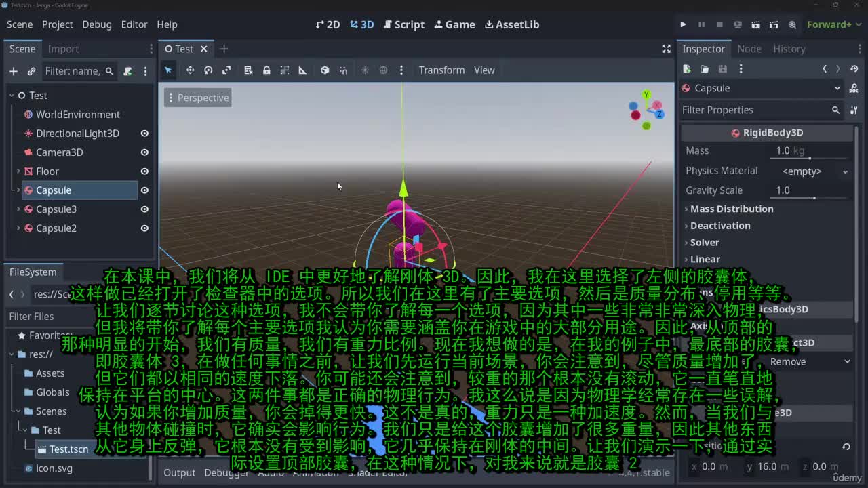Click the scene tree filter field
The width and height of the screenshot is (868, 488).
(x=80, y=71)
